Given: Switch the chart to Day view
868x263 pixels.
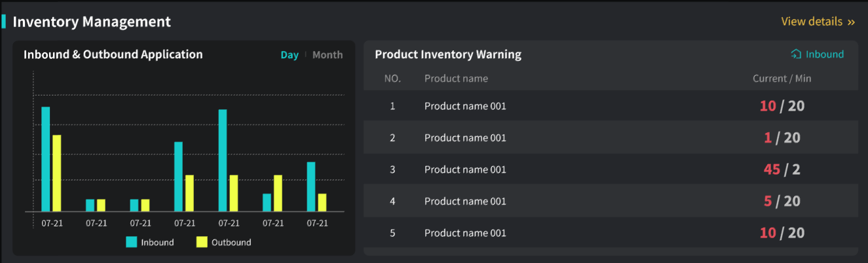Looking at the screenshot, I should point(290,55).
